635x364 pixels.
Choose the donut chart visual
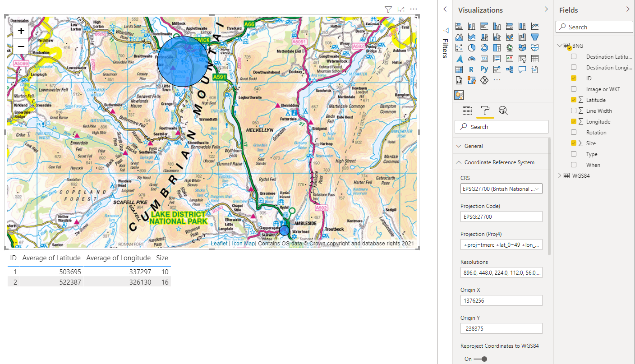coord(484,48)
